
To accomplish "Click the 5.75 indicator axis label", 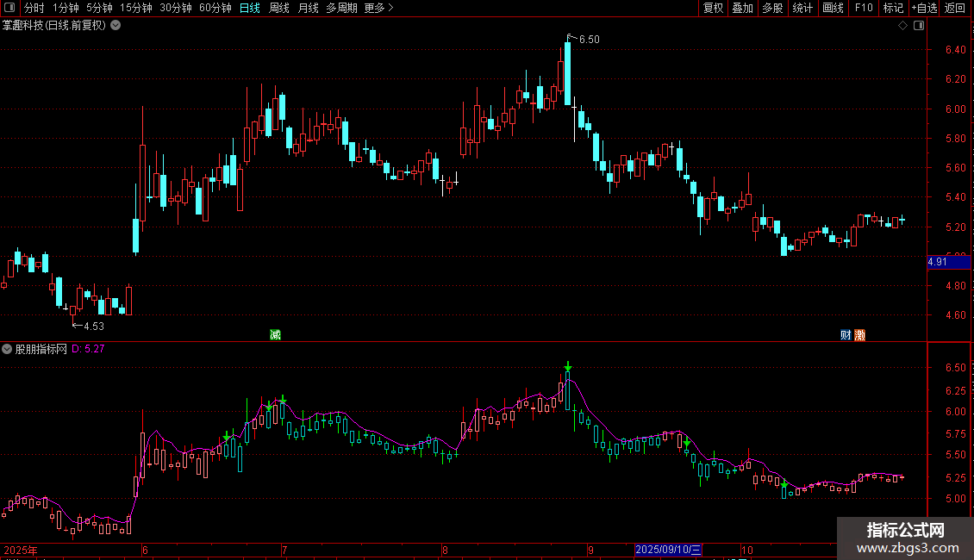I will pyautogui.click(x=955, y=434).
